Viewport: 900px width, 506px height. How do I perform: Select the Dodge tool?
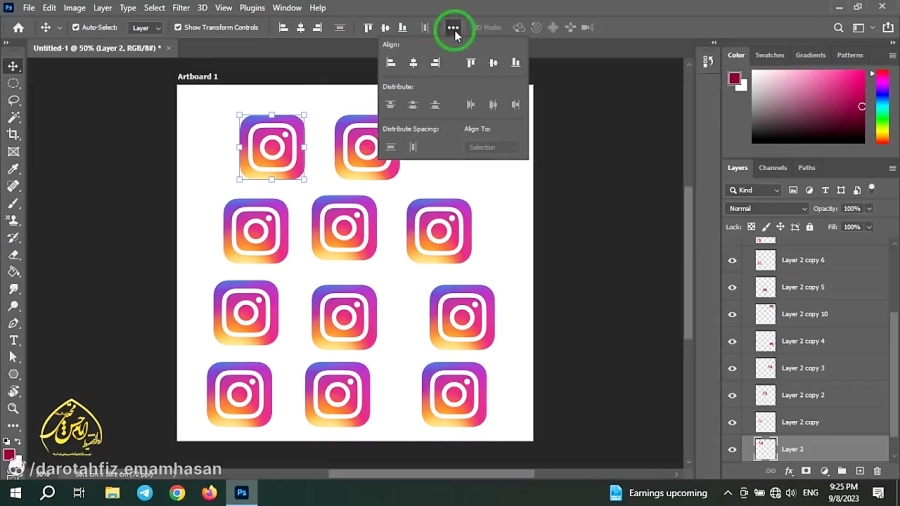pos(13,306)
